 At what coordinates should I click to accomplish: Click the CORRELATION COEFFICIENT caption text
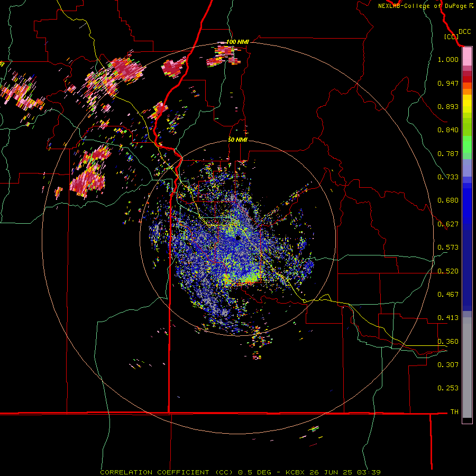pyautogui.click(x=154, y=472)
